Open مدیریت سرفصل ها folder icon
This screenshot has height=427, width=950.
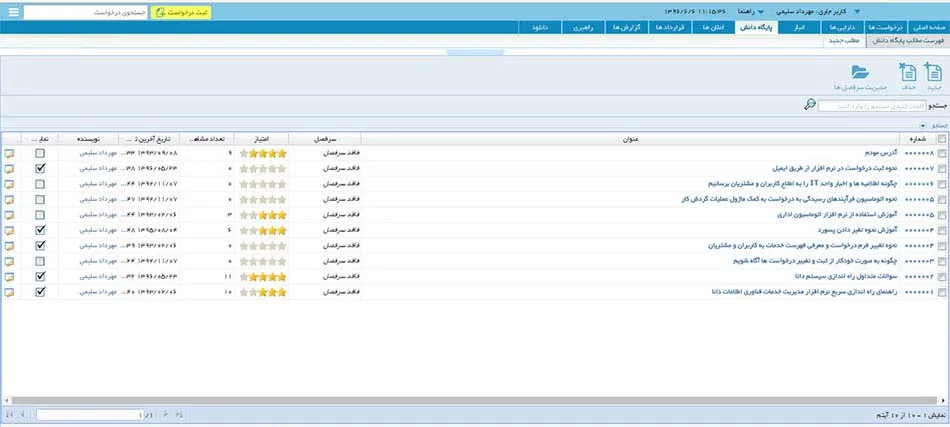pos(860,72)
